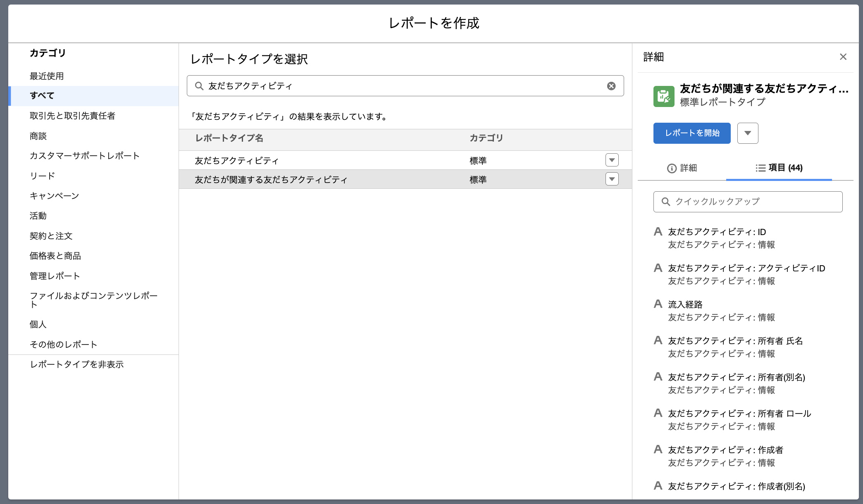Clear the report type search field
This screenshot has height=504, width=863.
tap(611, 86)
